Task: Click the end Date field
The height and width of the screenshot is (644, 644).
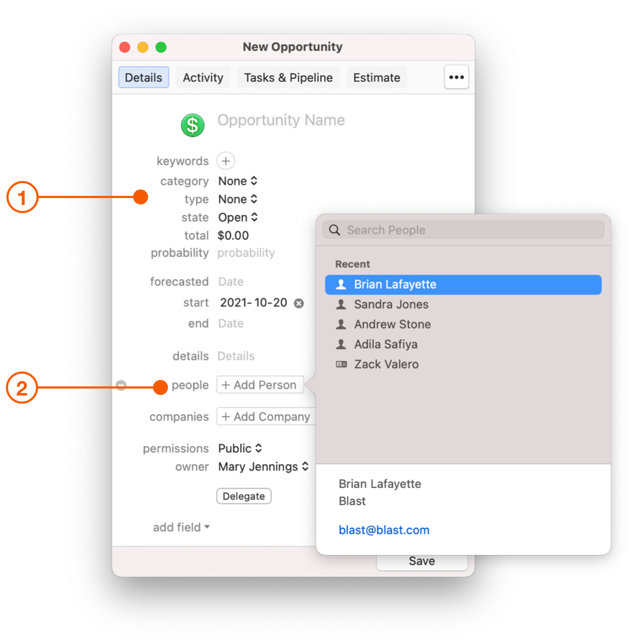Action: tap(231, 324)
